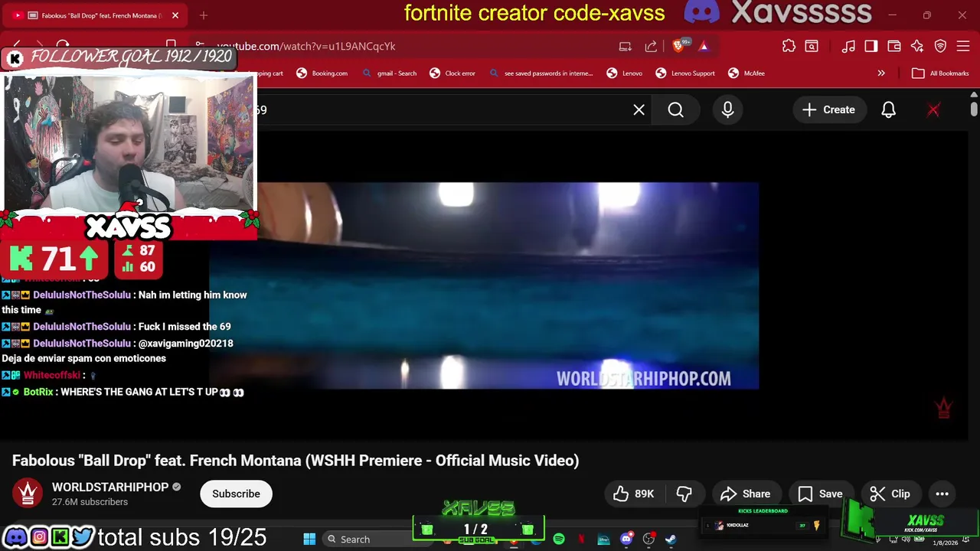Like the video with 89K likes
The image size is (980, 551).
634,494
